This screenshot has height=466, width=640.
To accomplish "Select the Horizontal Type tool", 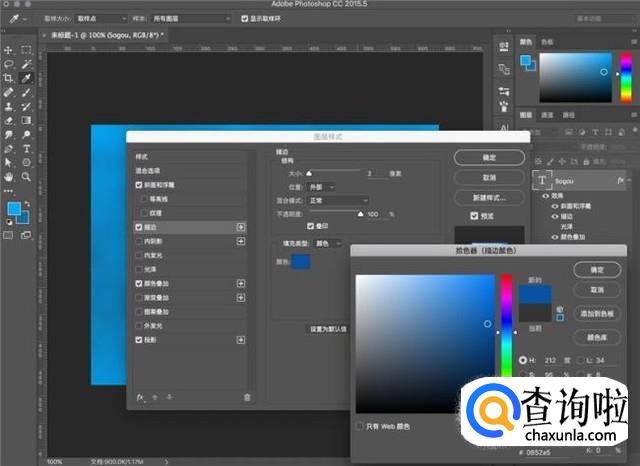I will (x=26, y=149).
